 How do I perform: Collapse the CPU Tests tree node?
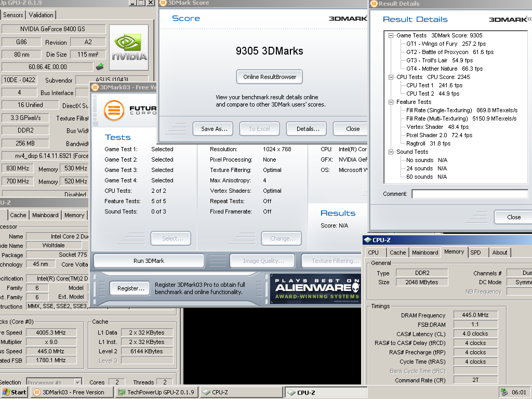pyautogui.click(x=391, y=77)
